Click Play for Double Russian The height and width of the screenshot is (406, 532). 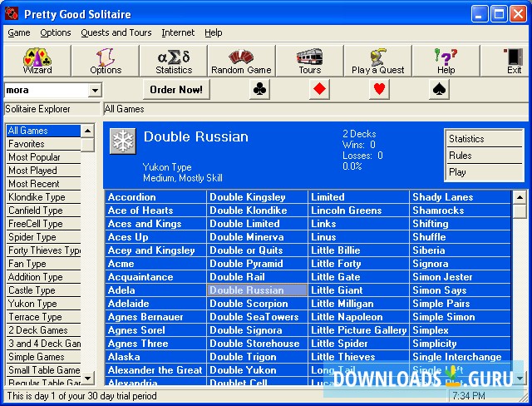point(484,172)
